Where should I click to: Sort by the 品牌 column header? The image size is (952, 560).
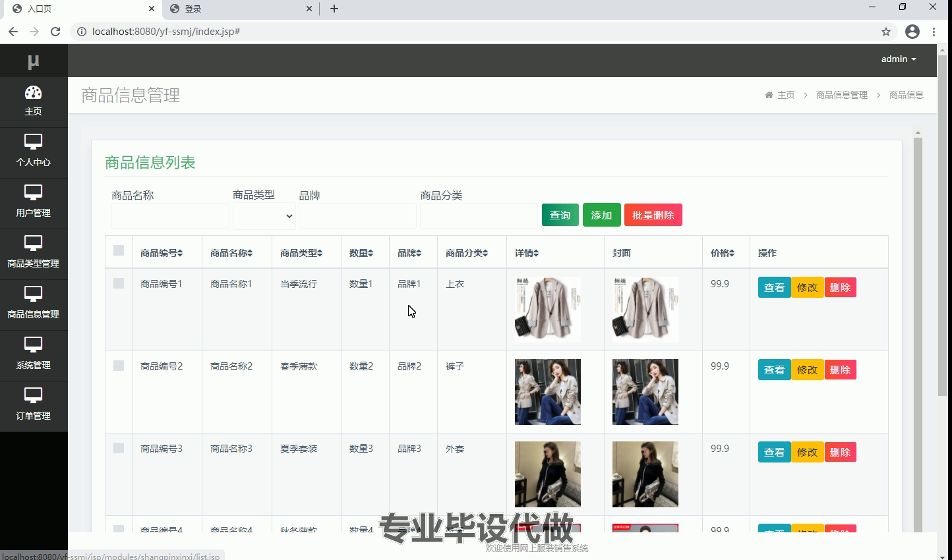[409, 253]
